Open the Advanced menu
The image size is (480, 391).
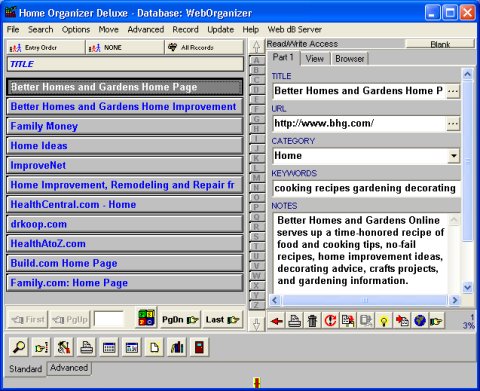146,29
